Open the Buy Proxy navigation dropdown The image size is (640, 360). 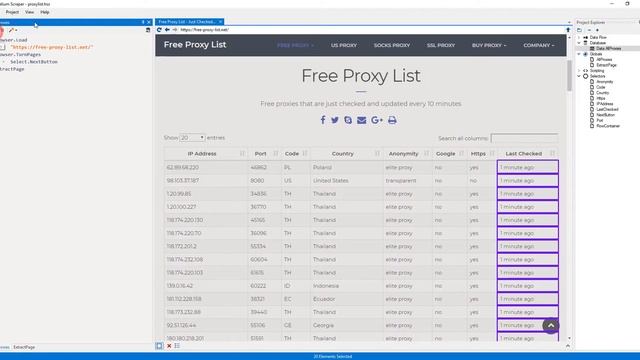[489, 45]
